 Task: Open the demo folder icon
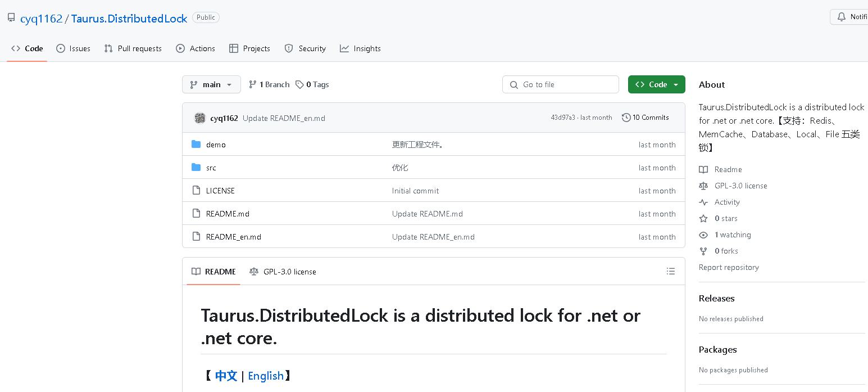[x=196, y=144]
